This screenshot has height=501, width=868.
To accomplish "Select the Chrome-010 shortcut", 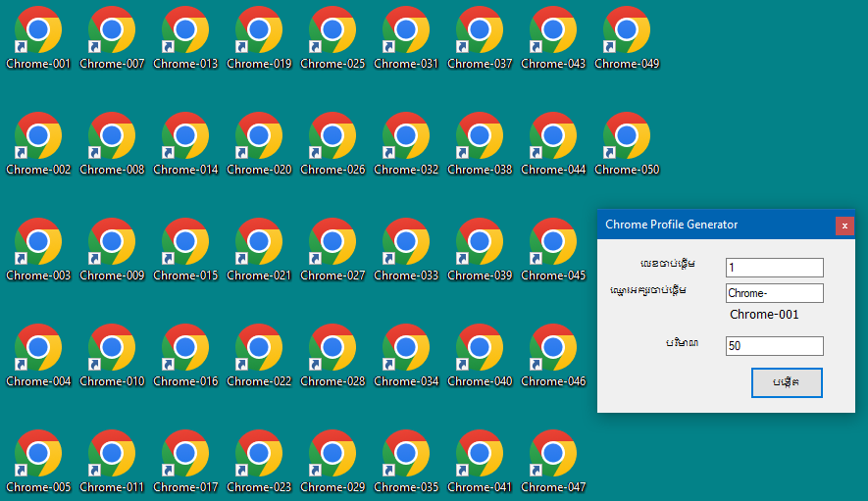I will point(112,355).
